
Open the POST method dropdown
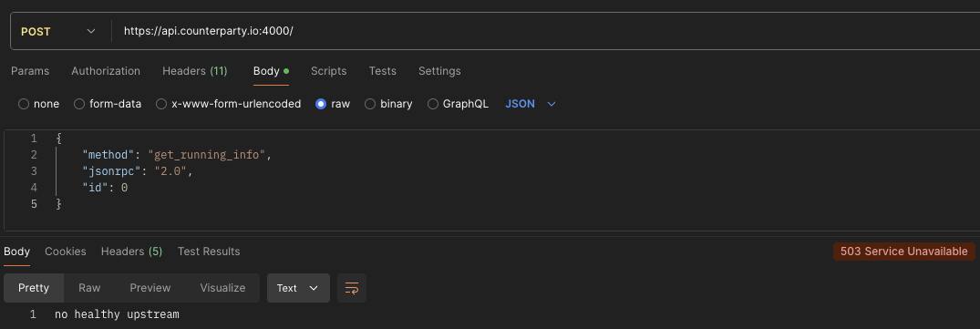pos(58,31)
